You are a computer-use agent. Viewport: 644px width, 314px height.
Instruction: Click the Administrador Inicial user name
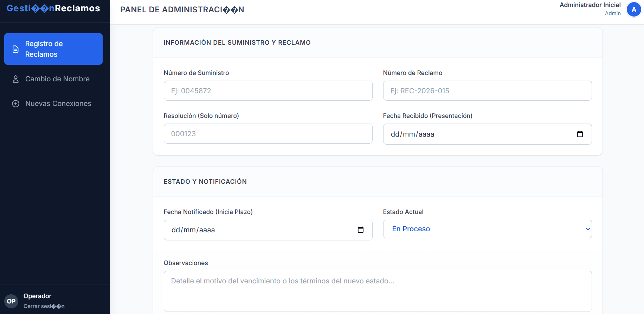590,5
